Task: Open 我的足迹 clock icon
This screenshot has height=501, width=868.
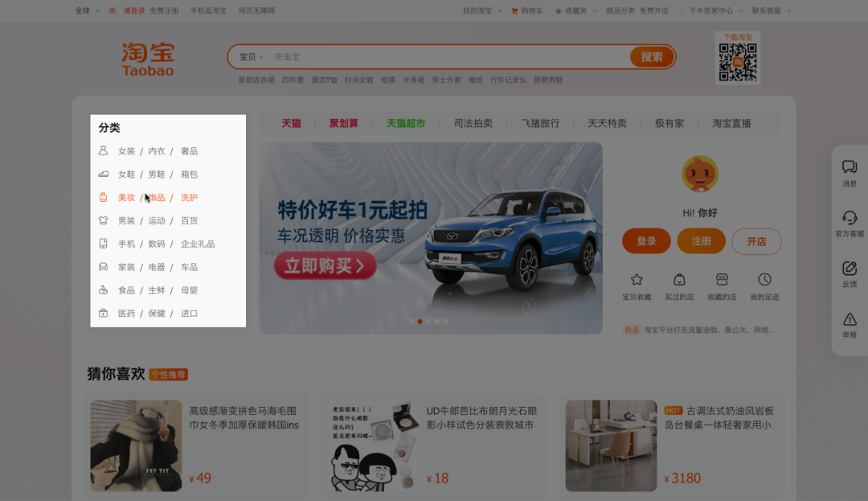Action: click(764, 280)
